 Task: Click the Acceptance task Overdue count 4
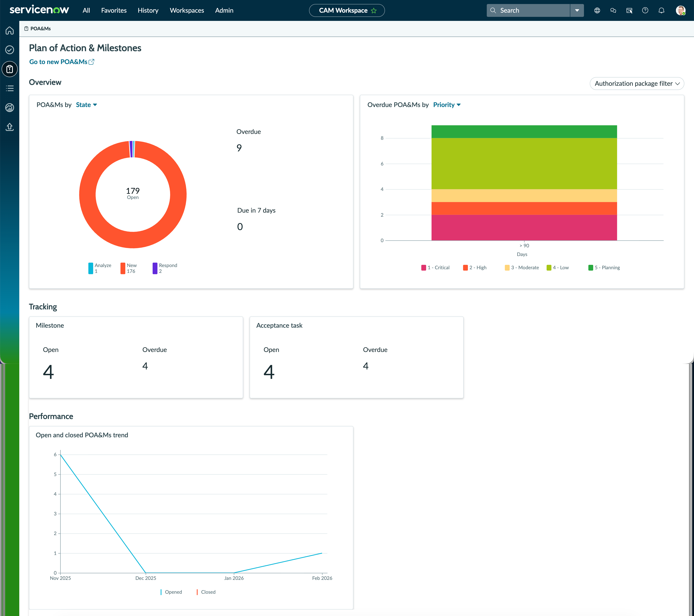[x=366, y=366]
